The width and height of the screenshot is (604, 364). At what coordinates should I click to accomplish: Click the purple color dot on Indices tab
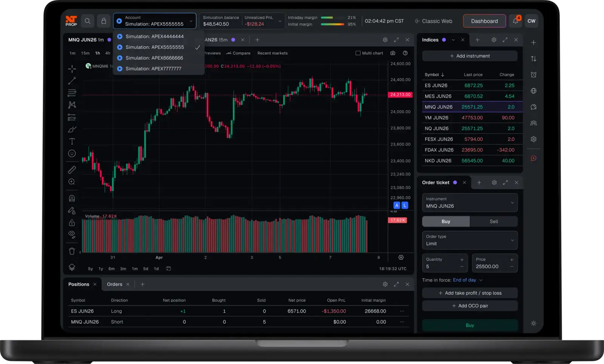(444, 40)
